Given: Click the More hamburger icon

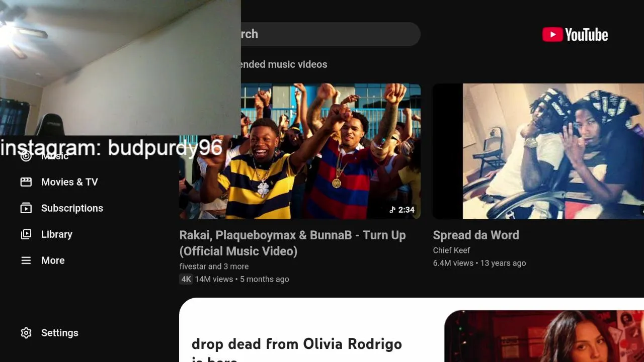Looking at the screenshot, I should pos(26,260).
